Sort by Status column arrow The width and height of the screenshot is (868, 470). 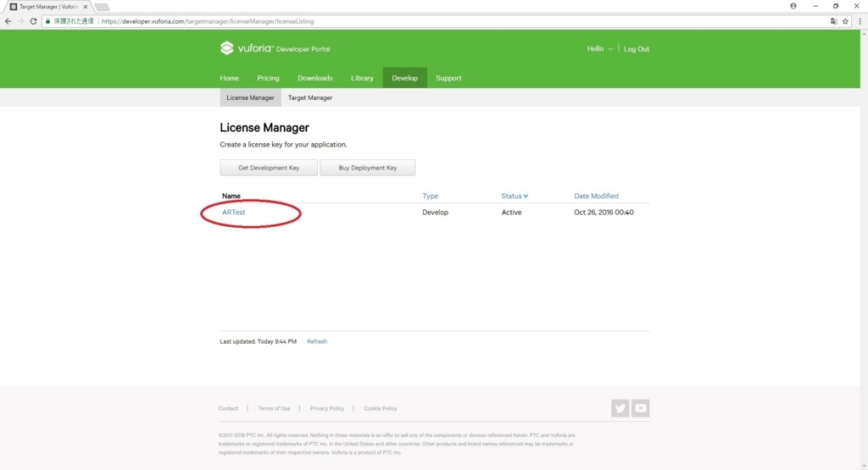pos(526,196)
